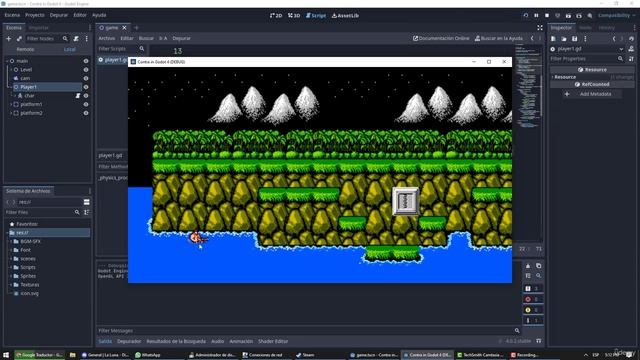
Task: Hide the Player1 node
Action: pyautogui.click(x=86, y=87)
